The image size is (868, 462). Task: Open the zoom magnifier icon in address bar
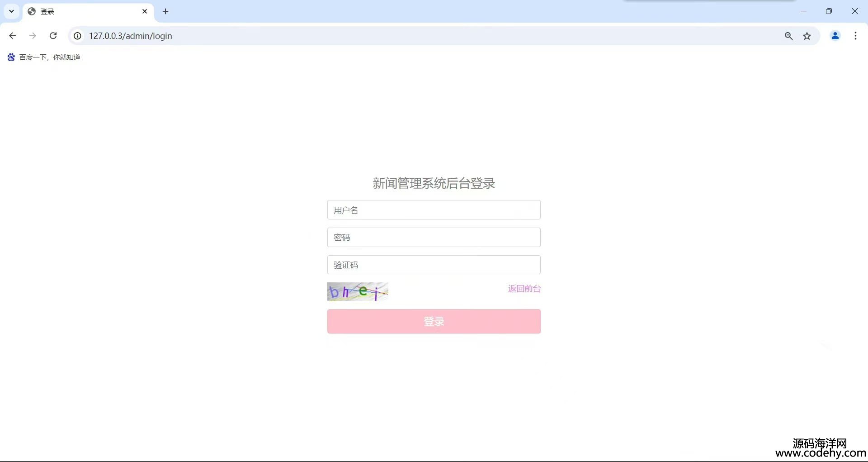tap(788, 36)
